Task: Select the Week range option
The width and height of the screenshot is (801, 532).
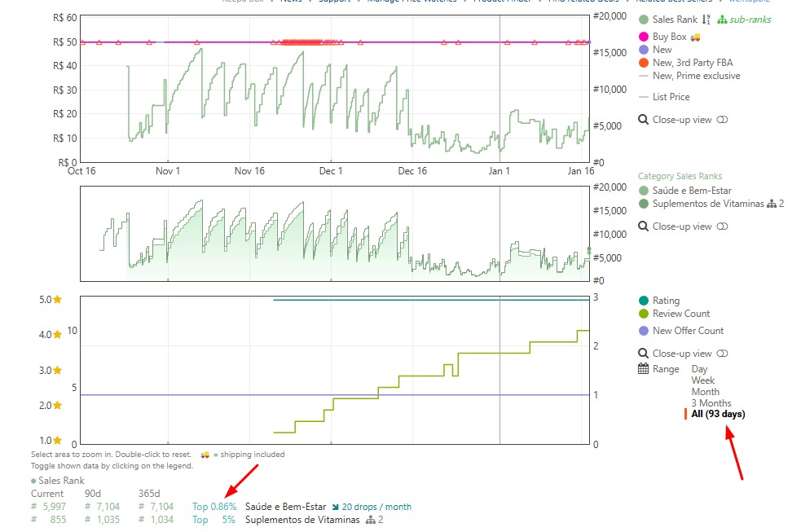Action: pyautogui.click(x=702, y=380)
